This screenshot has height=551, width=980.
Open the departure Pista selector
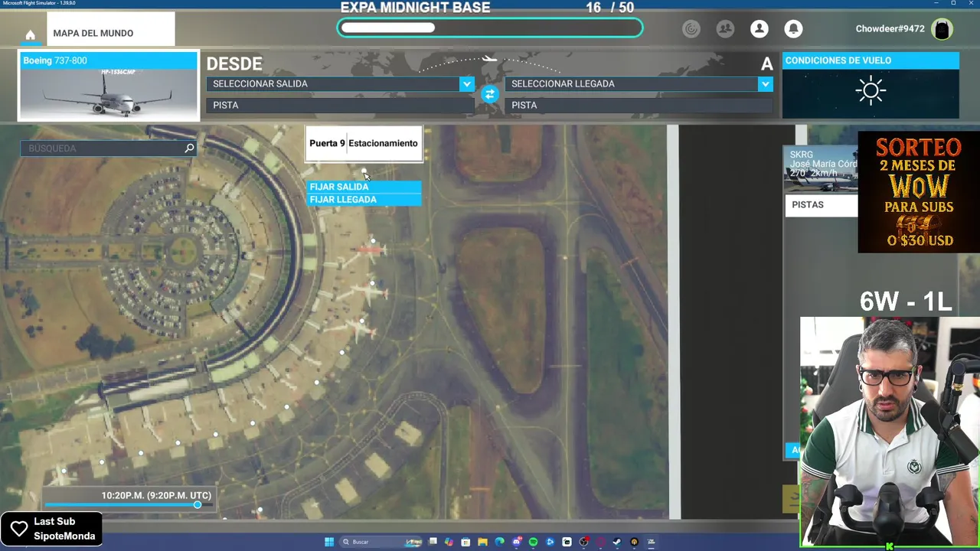(x=340, y=105)
